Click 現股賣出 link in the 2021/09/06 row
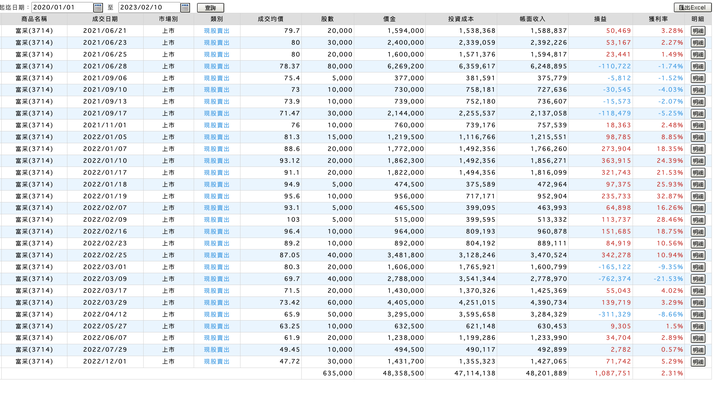Screen dimensions: 720x394 tap(216, 78)
